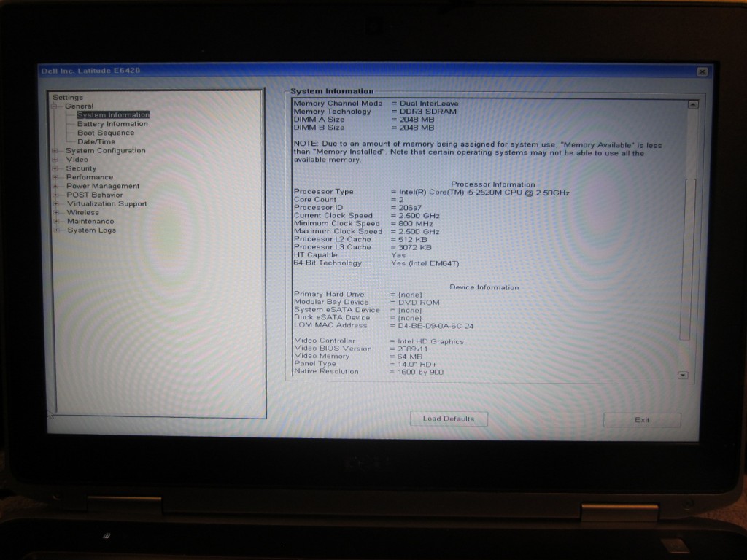Image resolution: width=747 pixels, height=560 pixels.
Task: Expand the System Configuration node
Action: pyautogui.click(x=55, y=151)
